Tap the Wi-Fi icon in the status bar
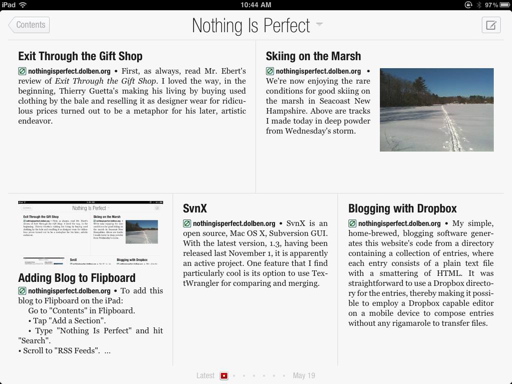512x384 pixels. [23, 5]
